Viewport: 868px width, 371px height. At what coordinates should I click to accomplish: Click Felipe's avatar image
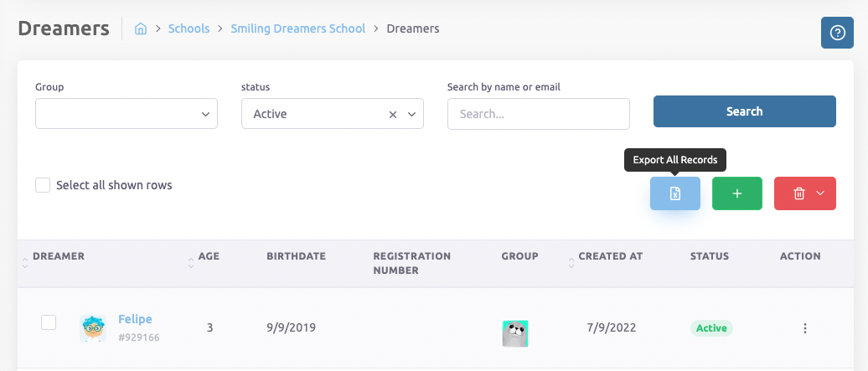coord(93,327)
